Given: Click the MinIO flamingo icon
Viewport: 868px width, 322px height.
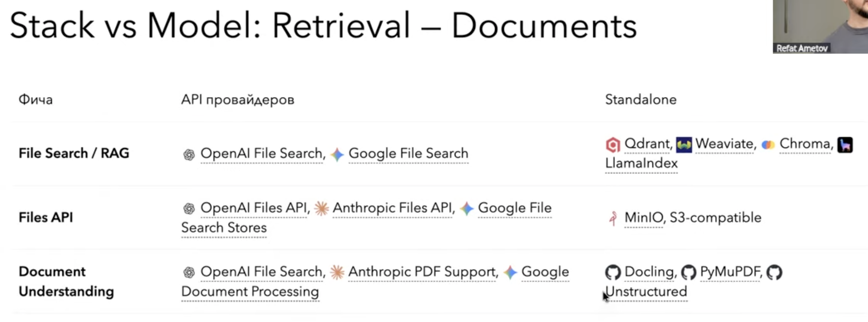Looking at the screenshot, I should 613,218.
